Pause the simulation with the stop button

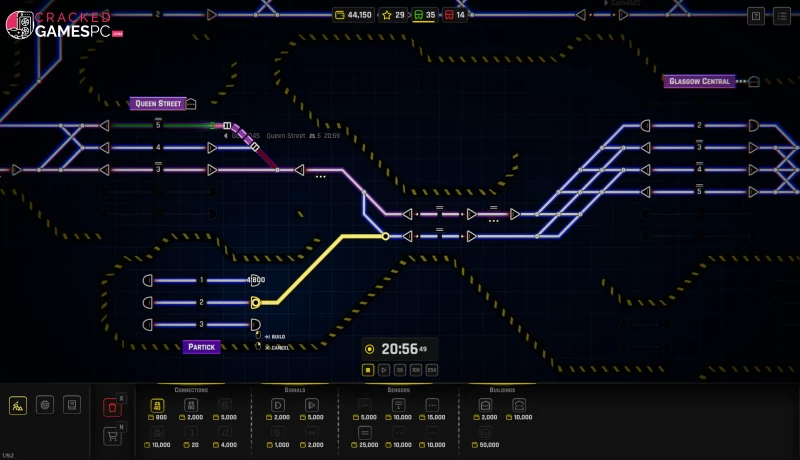tap(368, 370)
